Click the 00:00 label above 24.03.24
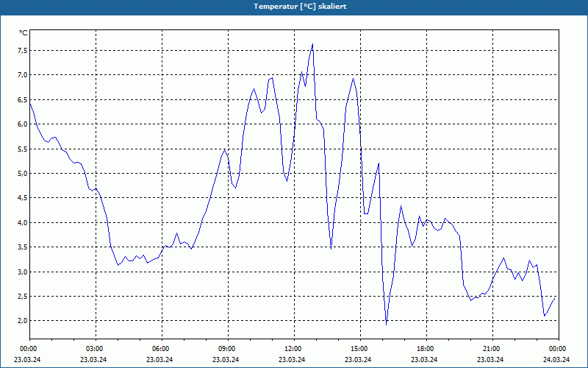The height and width of the screenshot is (368, 588). (x=556, y=349)
